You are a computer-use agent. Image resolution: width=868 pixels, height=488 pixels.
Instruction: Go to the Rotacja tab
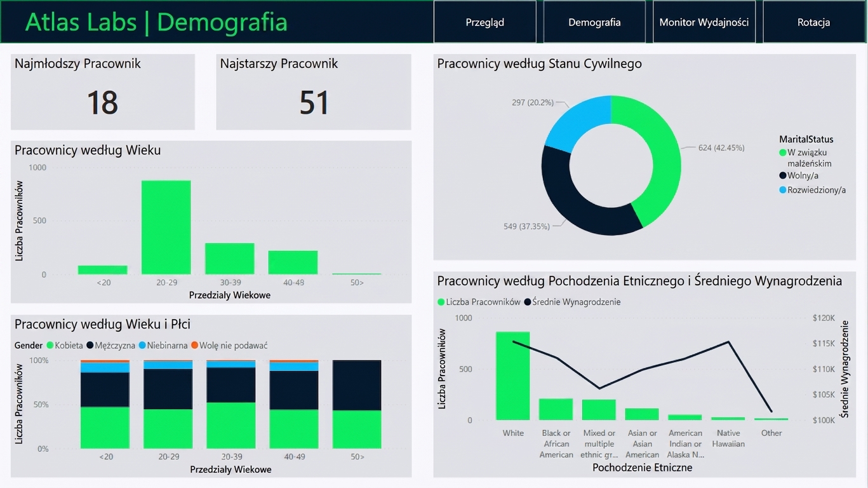click(813, 22)
